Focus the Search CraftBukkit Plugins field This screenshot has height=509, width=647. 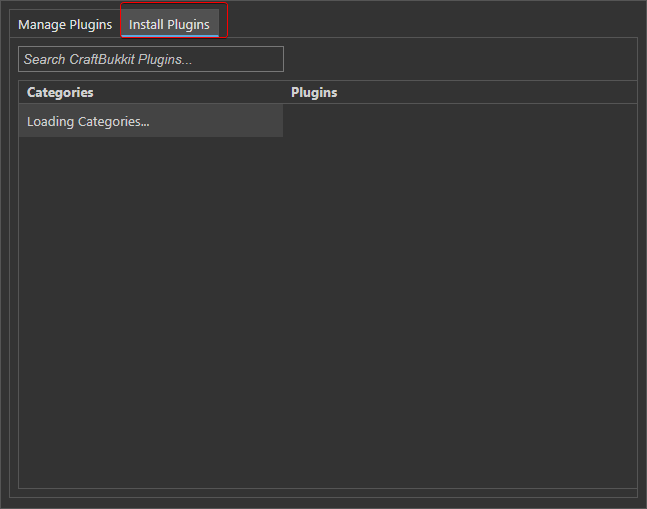151,59
